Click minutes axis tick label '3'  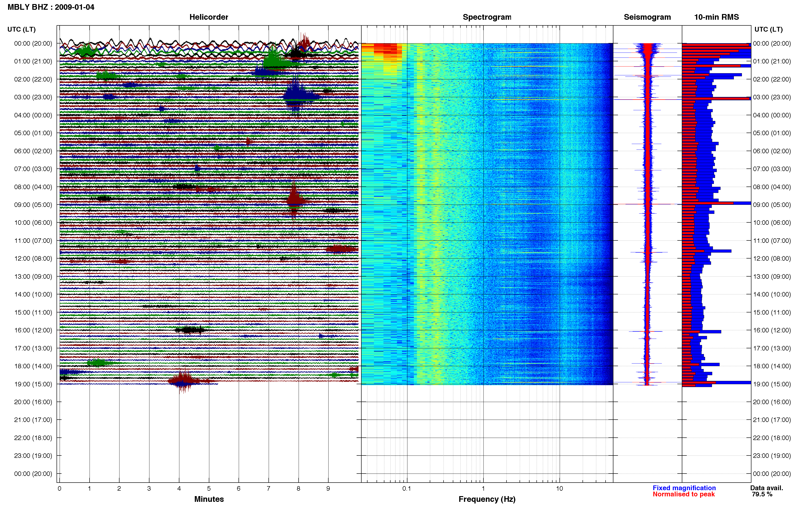pos(149,489)
